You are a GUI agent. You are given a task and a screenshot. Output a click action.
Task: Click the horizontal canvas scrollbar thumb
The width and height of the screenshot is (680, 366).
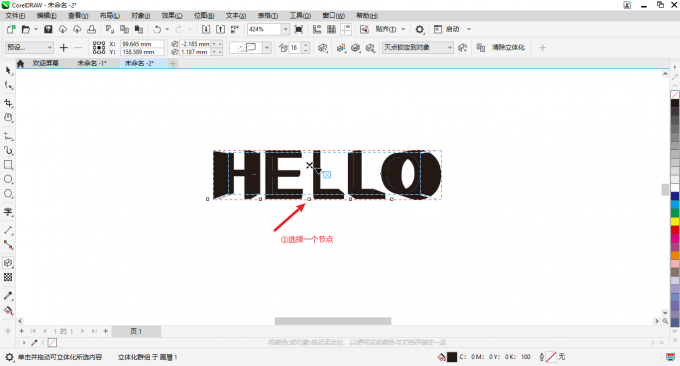(333, 321)
